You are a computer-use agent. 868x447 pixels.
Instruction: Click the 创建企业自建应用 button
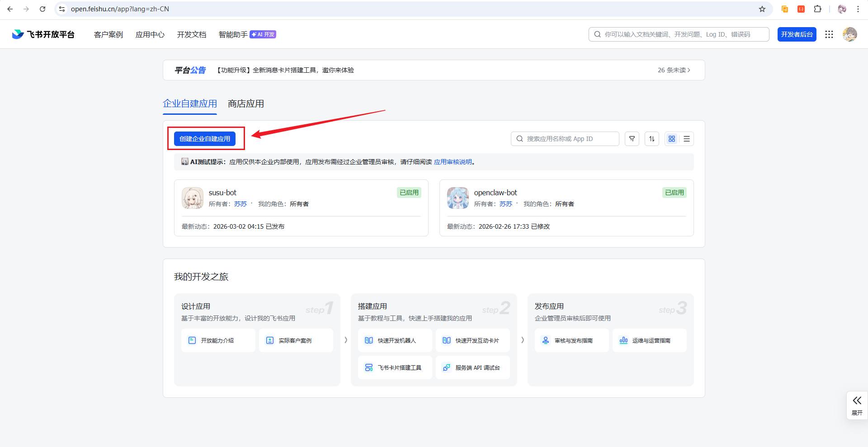[205, 139]
